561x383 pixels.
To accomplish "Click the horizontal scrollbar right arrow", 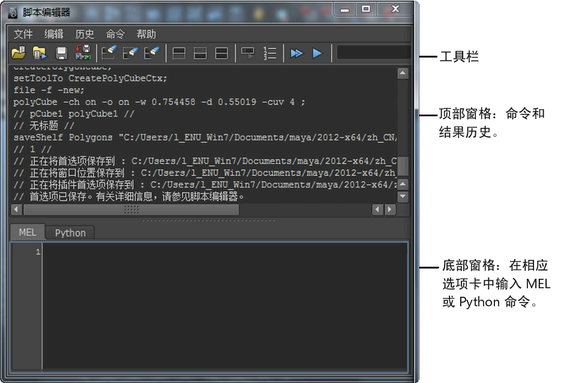I will 390,209.
